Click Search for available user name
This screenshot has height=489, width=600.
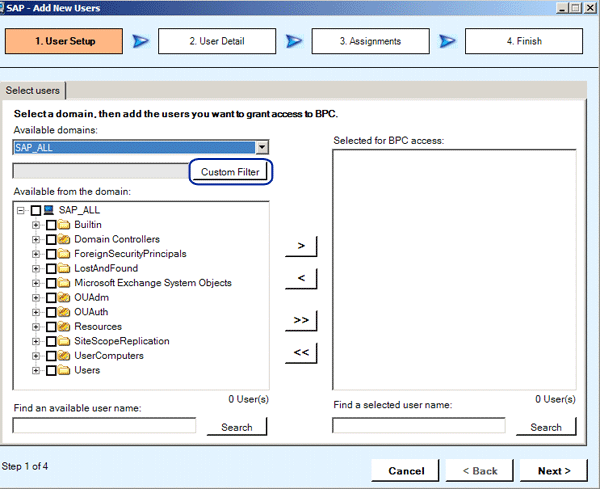pos(237,427)
